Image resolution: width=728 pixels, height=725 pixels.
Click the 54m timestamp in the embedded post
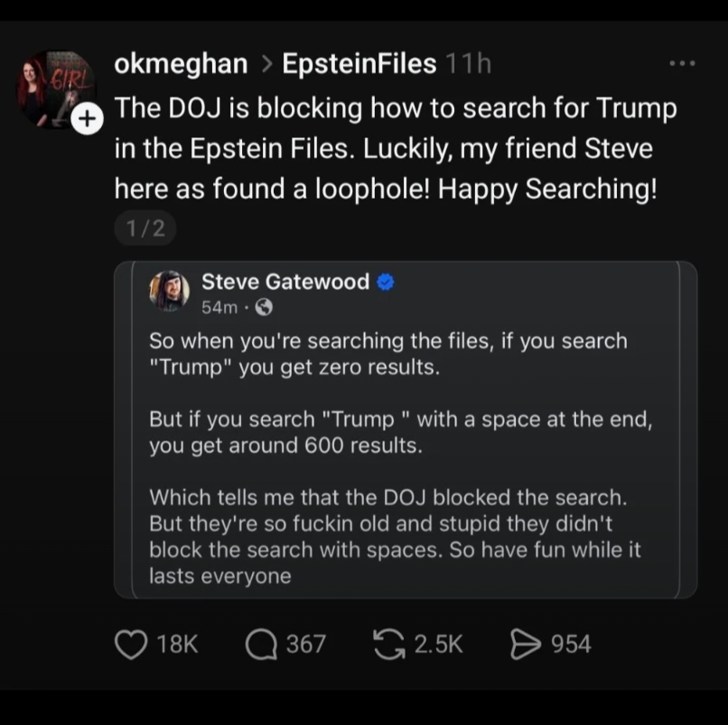coord(219,308)
